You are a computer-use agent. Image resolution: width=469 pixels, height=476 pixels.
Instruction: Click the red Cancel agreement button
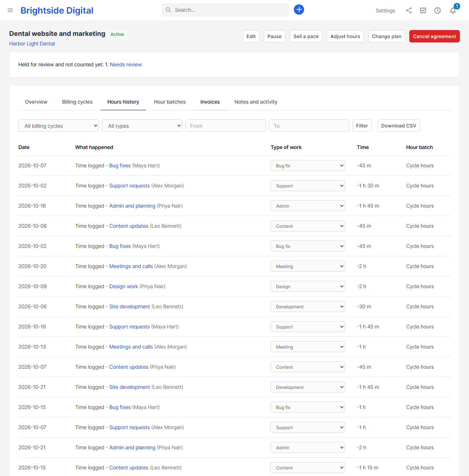click(435, 36)
